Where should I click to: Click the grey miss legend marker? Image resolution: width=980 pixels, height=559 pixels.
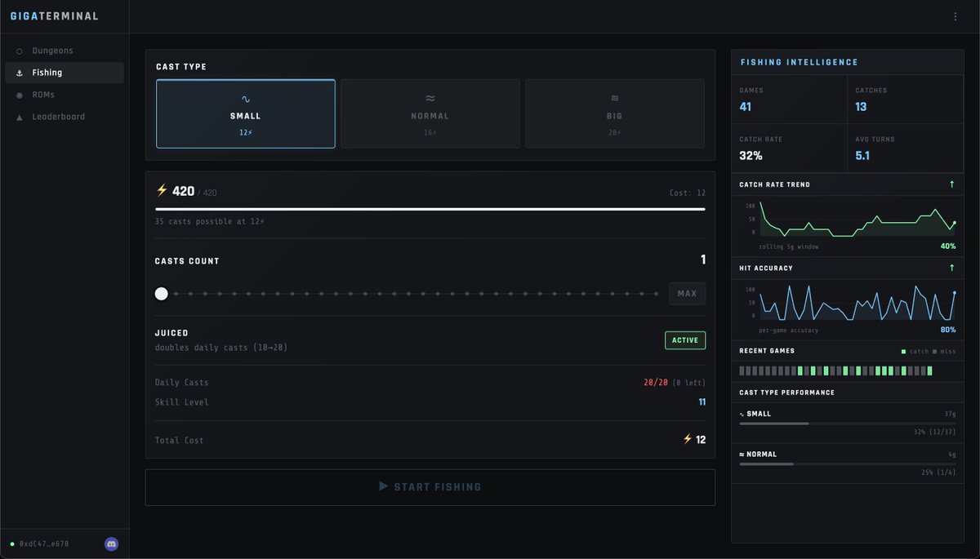click(935, 351)
